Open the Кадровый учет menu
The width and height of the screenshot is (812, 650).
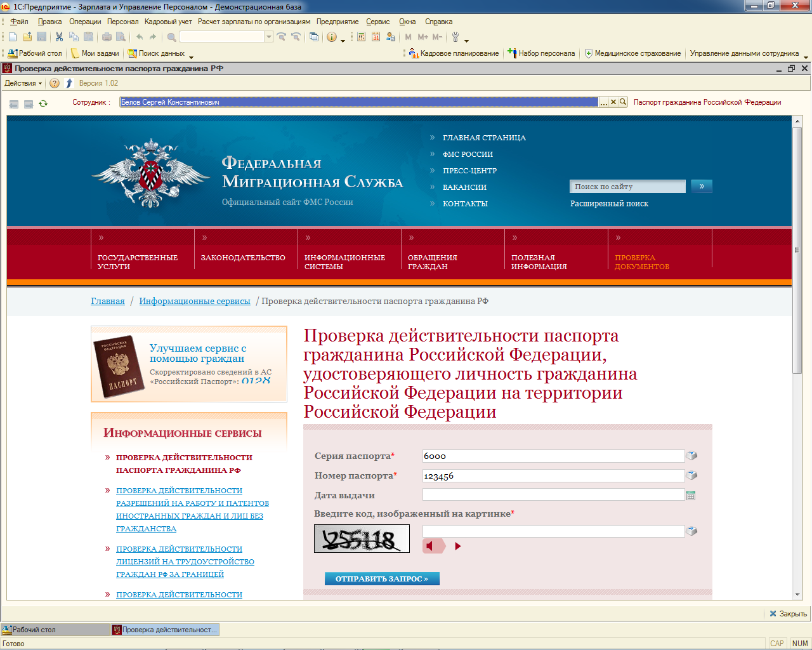[168, 22]
